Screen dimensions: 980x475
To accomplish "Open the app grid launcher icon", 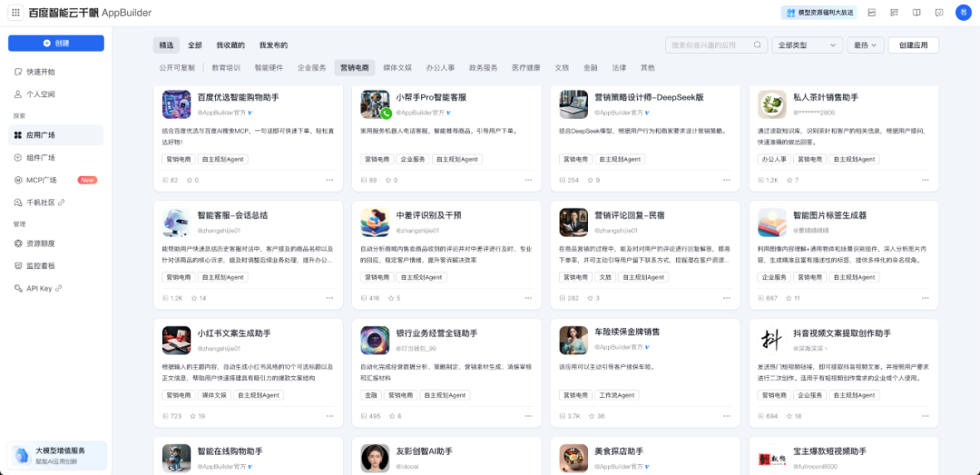I will [15, 13].
